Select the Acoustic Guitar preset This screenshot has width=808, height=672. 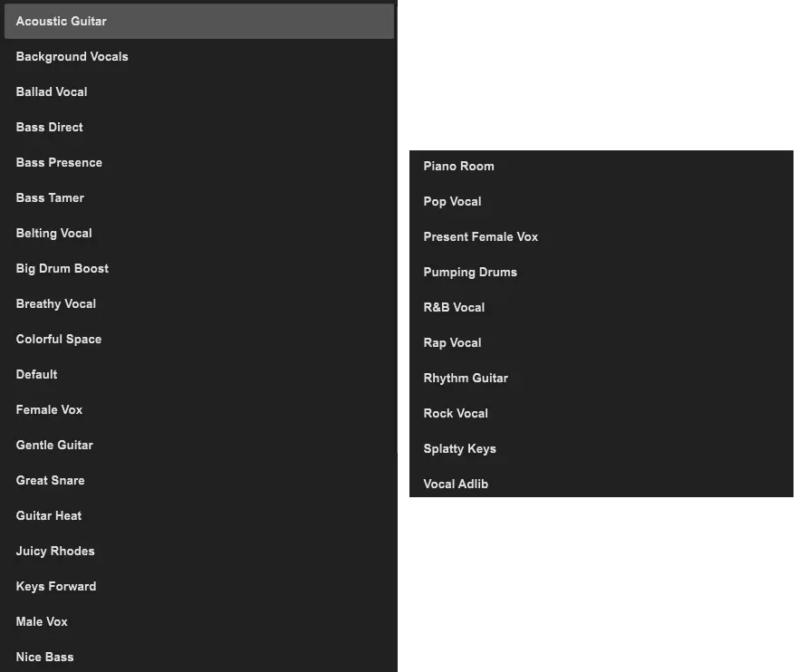pos(61,21)
